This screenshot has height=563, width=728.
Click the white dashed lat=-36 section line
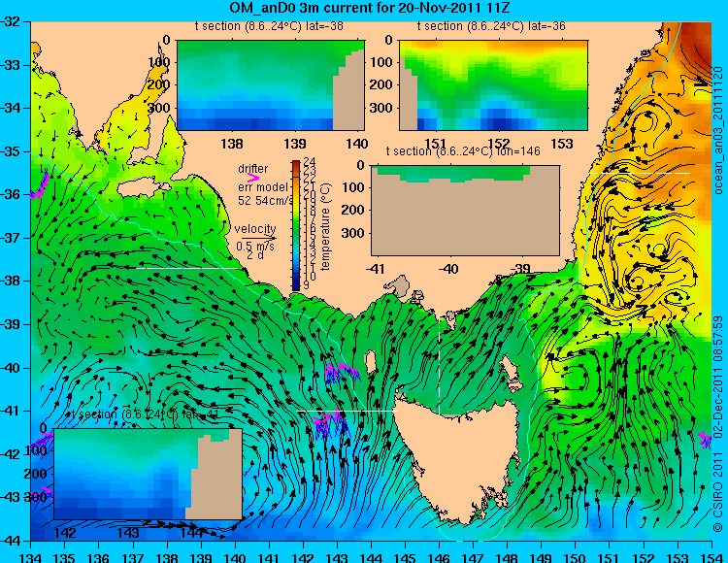point(640,173)
